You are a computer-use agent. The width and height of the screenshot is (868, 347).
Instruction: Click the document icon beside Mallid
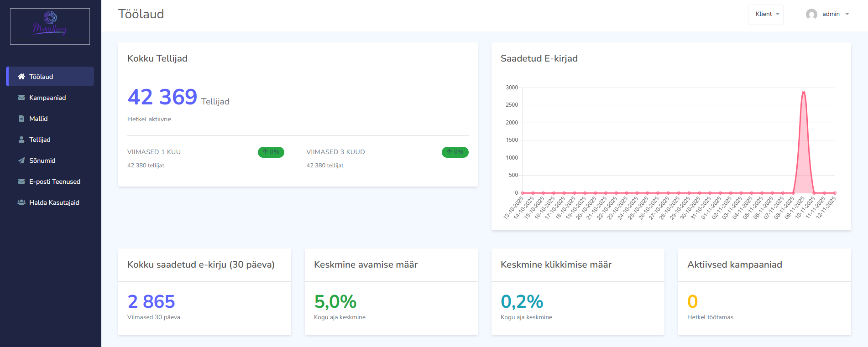(21, 119)
